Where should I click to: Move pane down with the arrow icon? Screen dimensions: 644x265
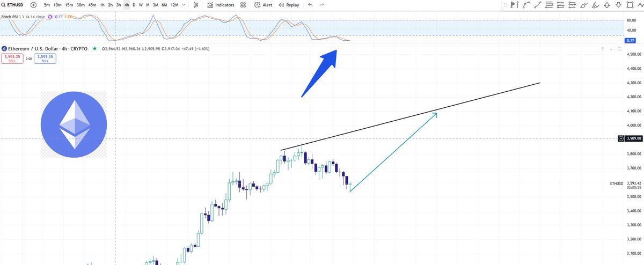pyautogui.click(x=611, y=49)
